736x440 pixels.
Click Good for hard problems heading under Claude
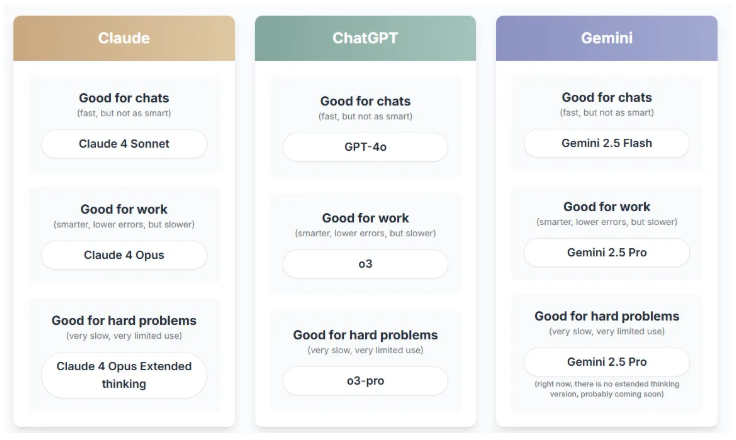point(124,321)
